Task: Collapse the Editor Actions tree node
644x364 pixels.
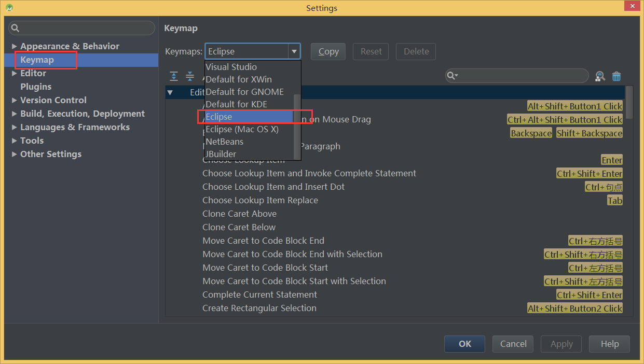Action: tap(170, 93)
